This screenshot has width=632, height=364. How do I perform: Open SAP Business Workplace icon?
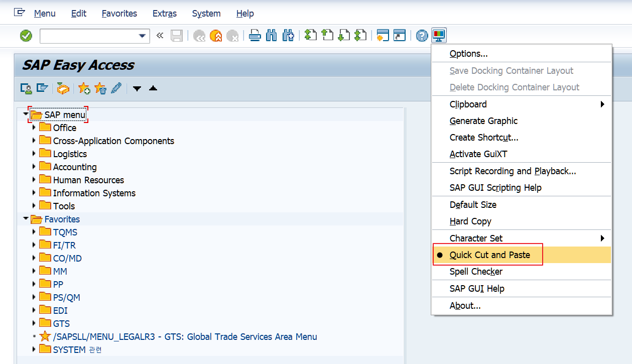[x=63, y=89]
